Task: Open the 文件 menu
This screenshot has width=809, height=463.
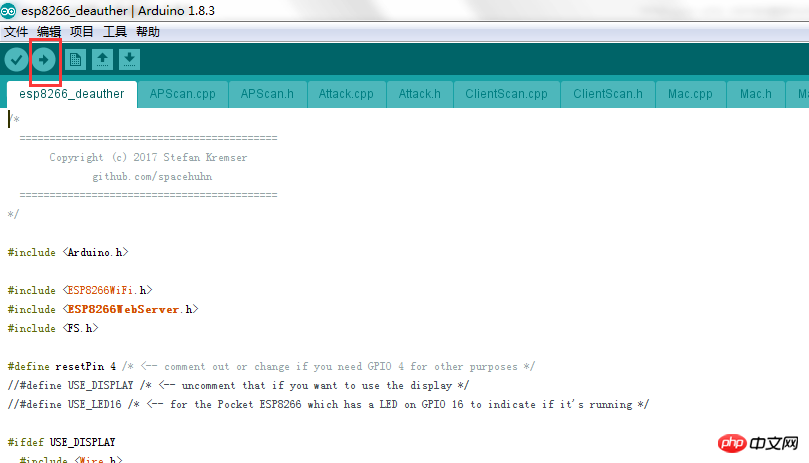Action: click(x=15, y=32)
